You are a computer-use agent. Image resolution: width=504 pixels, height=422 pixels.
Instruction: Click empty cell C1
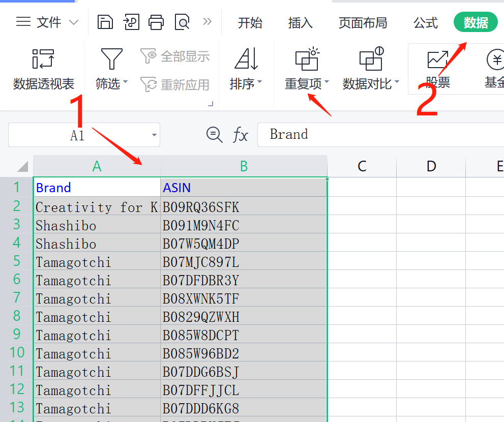[362, 188]
